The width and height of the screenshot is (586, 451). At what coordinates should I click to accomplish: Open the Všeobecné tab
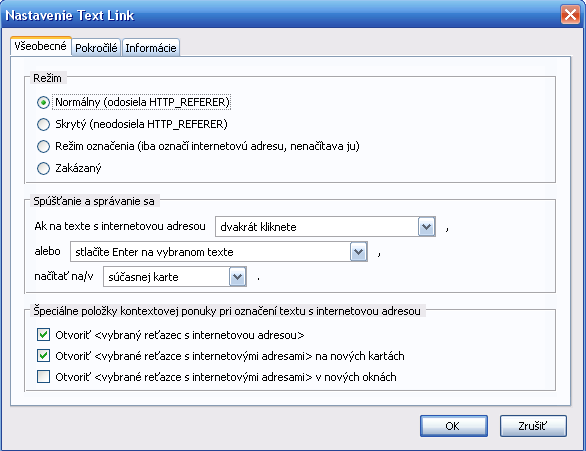click(41, 46)
